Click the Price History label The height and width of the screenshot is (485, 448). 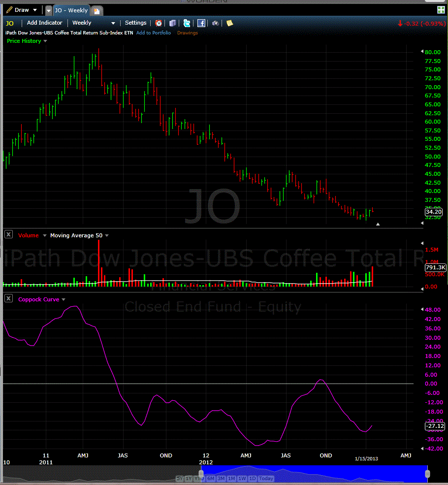tap(24, 41)
